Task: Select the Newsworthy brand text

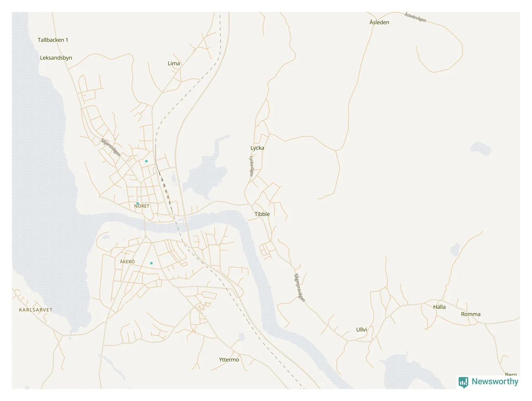Action: click(x=495, y=382)
